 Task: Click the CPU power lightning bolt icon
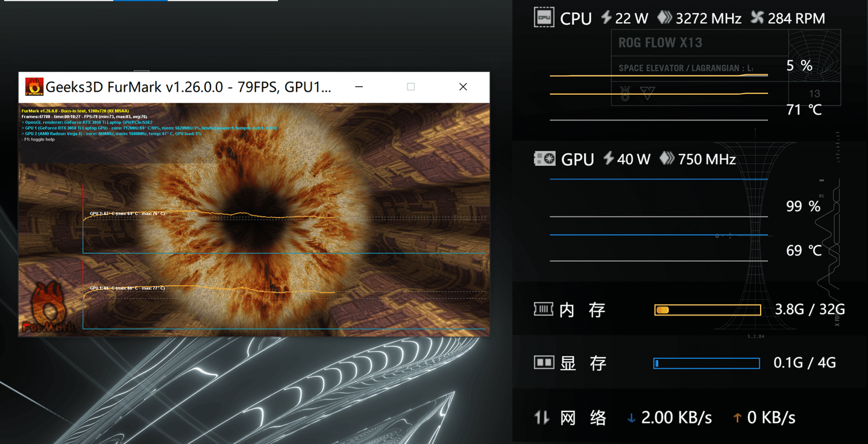coord(606,17)
